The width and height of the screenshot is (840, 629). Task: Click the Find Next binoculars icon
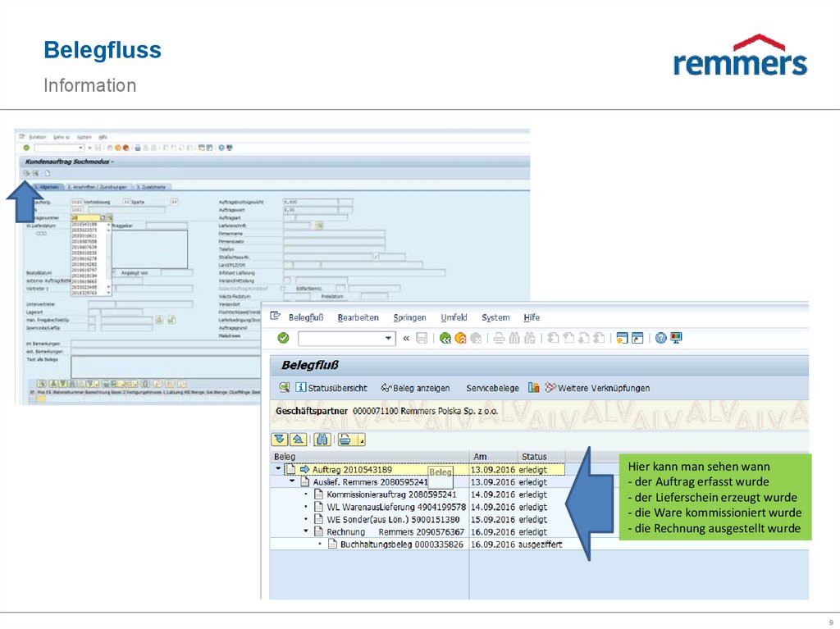coord(530,338)
